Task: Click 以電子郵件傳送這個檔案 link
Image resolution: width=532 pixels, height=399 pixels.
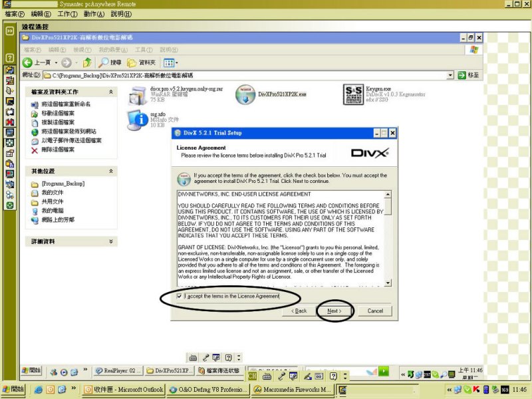Action: coord(71,140)
